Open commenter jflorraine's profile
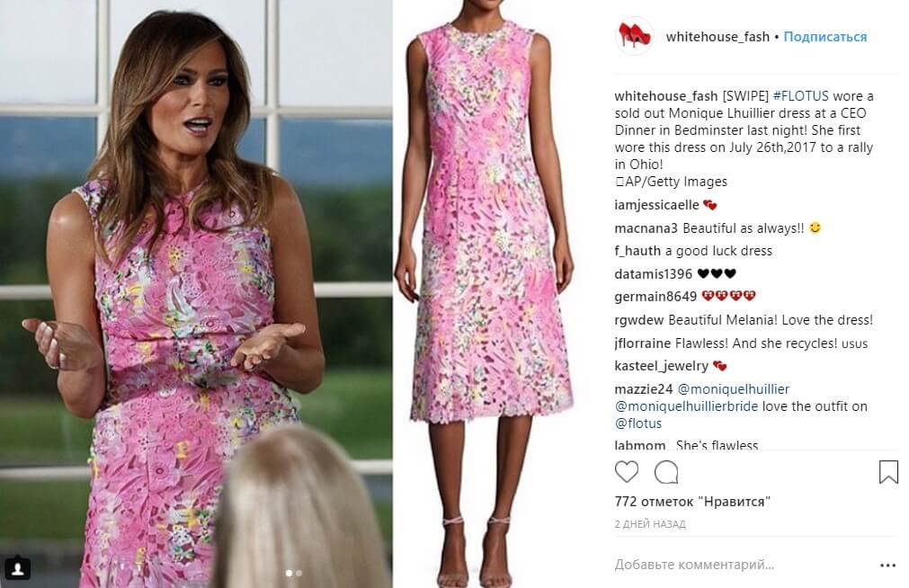 click(642, 343)
